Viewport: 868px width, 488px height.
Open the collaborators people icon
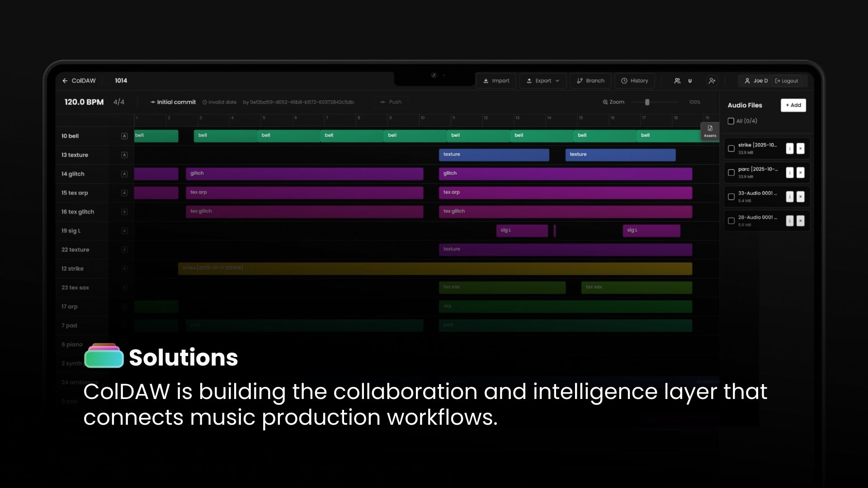677,81
